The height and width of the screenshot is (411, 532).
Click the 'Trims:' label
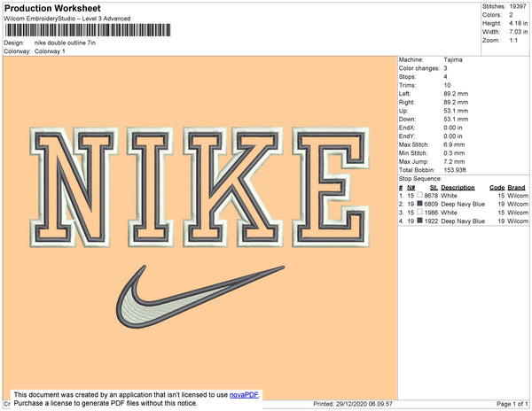click(407, 85)
